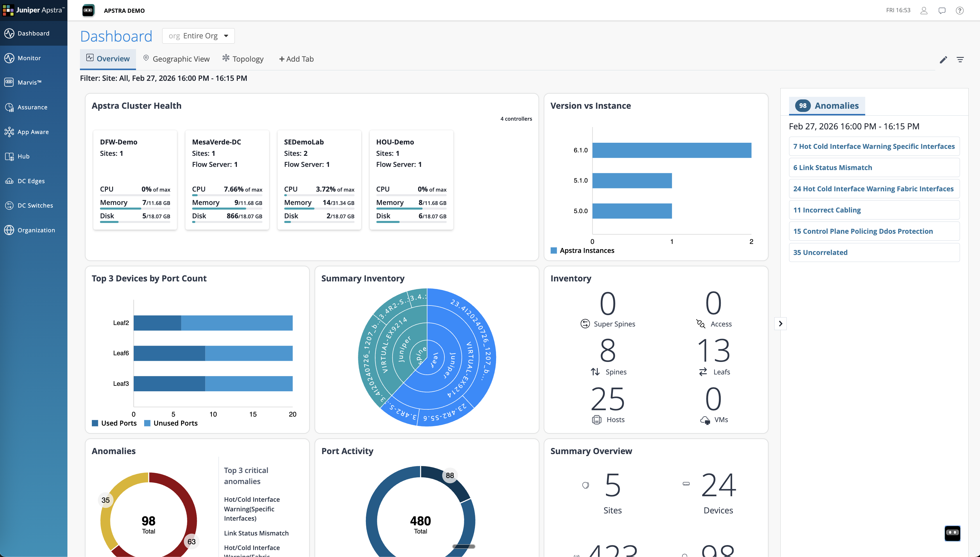This screenshot has height=557, width=980.
Task: Open App Aware in the sidebar
Action: (x=34, y=132)
